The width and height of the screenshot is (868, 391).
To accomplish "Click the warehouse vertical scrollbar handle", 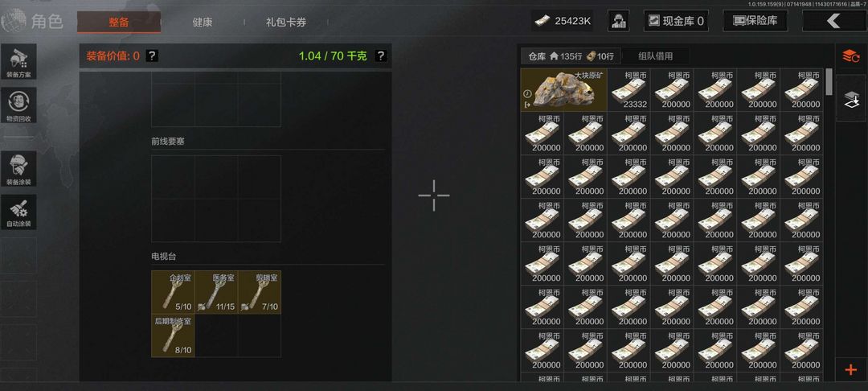I will pyautogui.click(x=829, y=81).
